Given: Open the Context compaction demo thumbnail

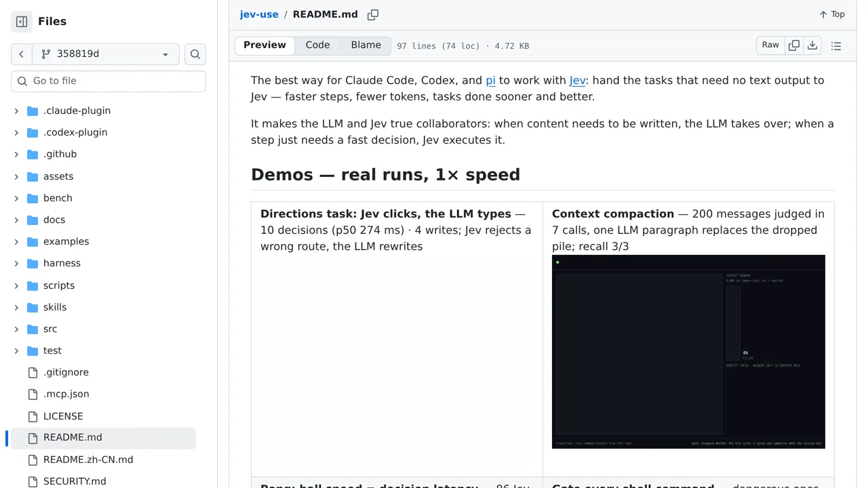Looking at the screenshot, I should point(688,352).
